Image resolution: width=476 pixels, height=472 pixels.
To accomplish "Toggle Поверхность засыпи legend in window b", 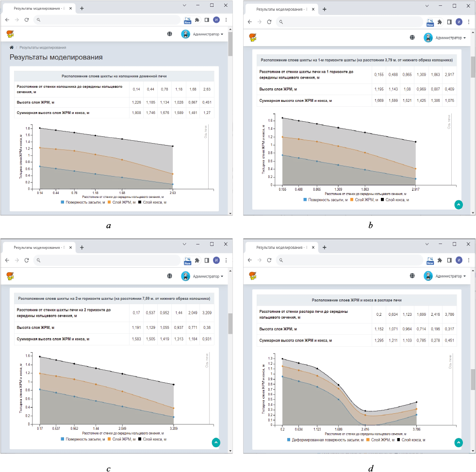I will tap(326, 200).
